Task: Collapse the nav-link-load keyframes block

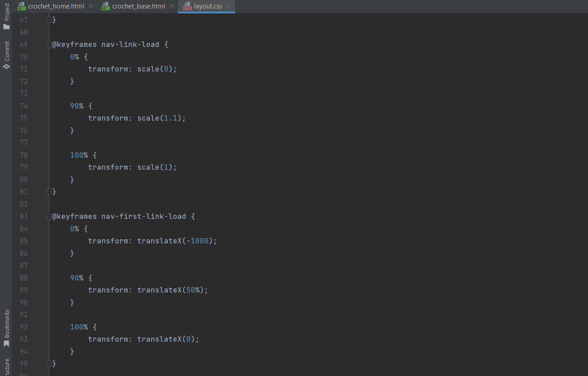Action: pos(49,45)
